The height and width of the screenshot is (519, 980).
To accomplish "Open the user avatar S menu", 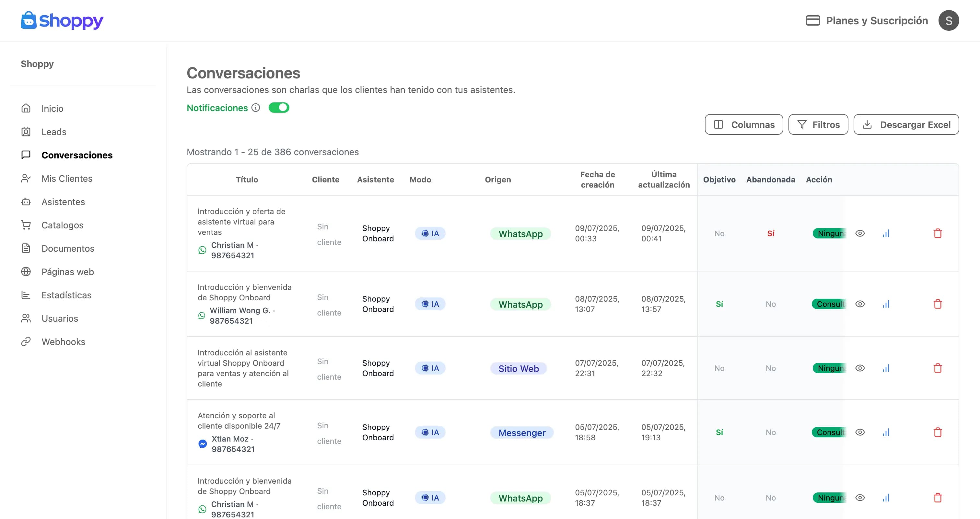I will (949, 20).
